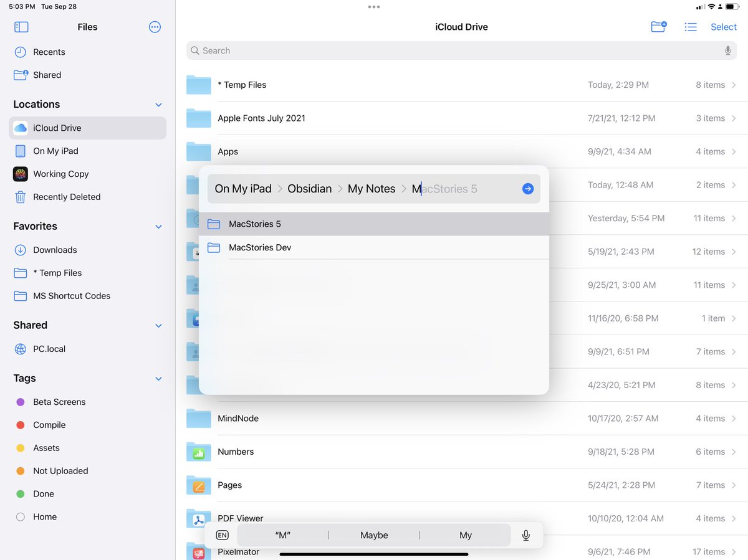Focus the Search field
This screenshot has height=560, width=748.
(x=461, y=50)
